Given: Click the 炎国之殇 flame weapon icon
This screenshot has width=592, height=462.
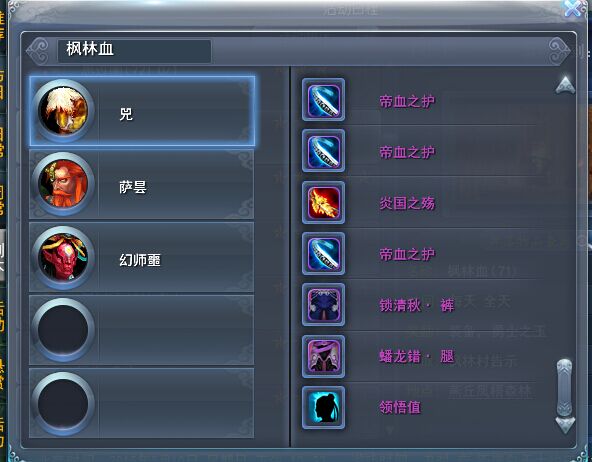Looking at the screenshot, I should click(323, 203).
